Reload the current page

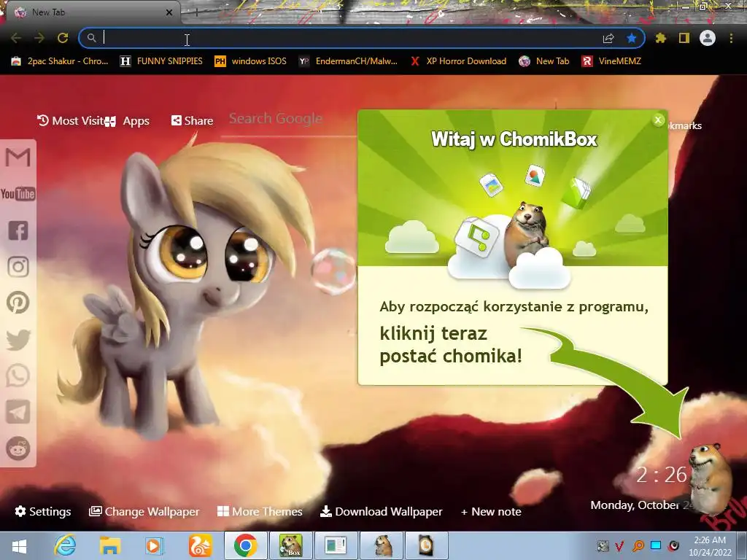[x=63, y=38]
